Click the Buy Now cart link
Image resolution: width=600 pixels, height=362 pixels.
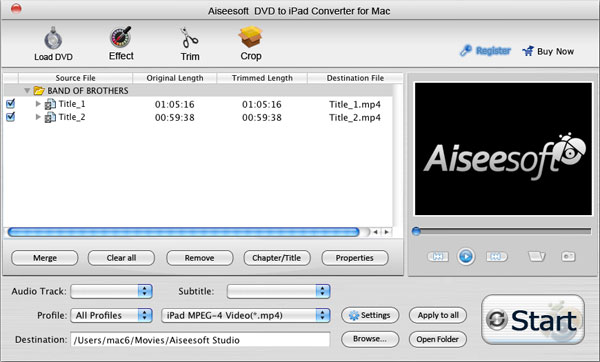tap(548, 51)
